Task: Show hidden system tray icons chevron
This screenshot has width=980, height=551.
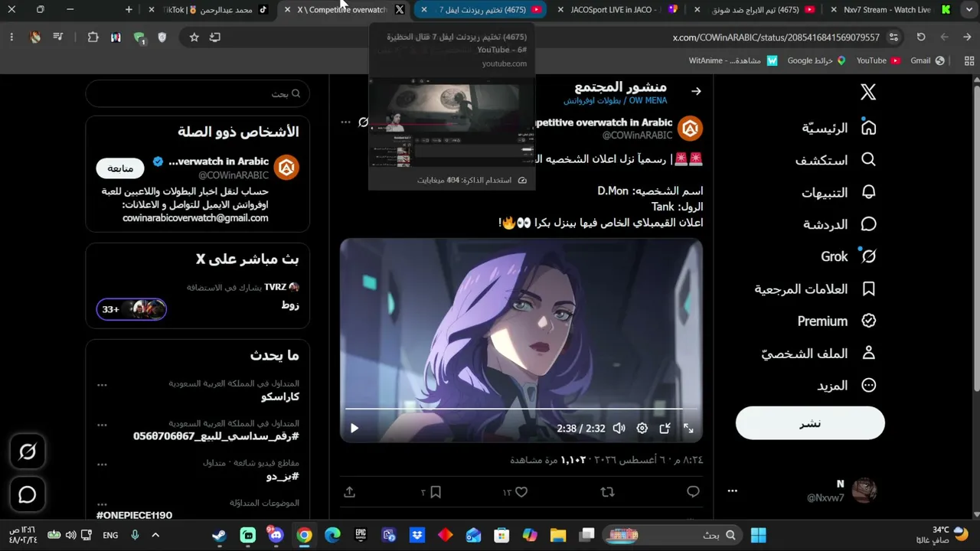Action: click(x=155, y=535)
